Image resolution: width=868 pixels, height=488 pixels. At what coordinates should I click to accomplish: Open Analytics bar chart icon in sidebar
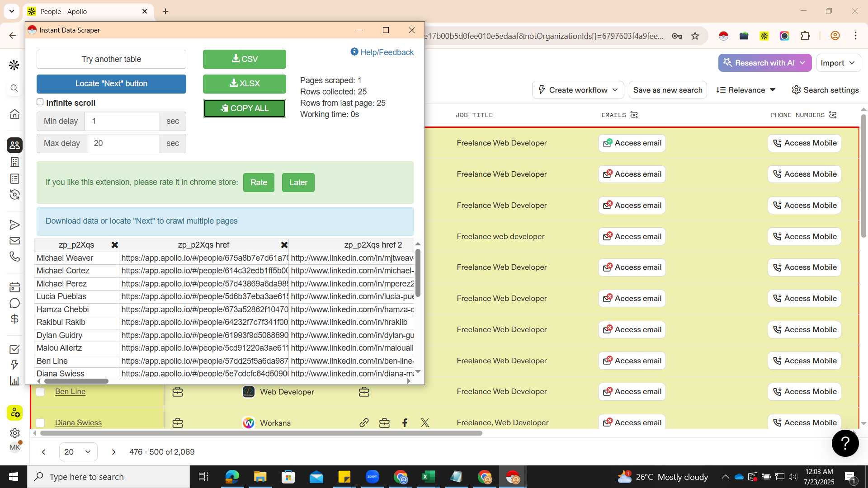pos(14,381)
